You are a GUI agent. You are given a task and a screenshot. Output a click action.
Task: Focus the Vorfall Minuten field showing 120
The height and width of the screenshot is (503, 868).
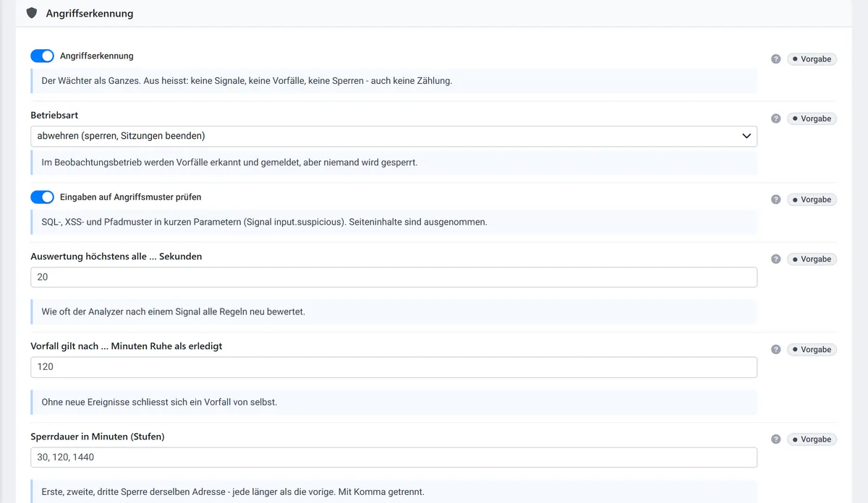pyautogui.click(x=393, y=367)
